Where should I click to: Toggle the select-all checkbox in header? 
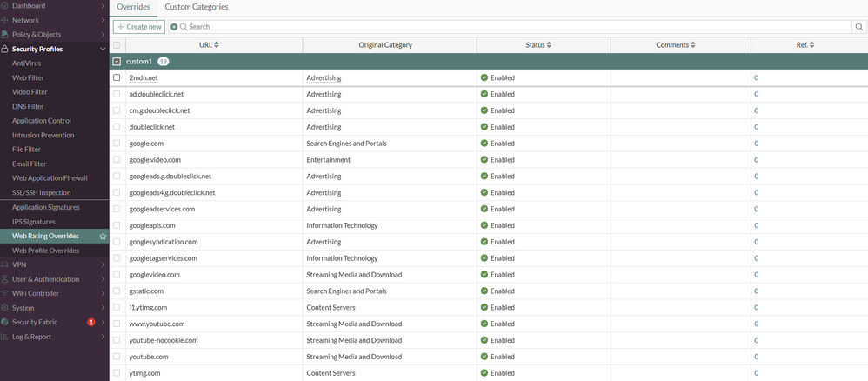pyautogui.click(x=117, y=45)
